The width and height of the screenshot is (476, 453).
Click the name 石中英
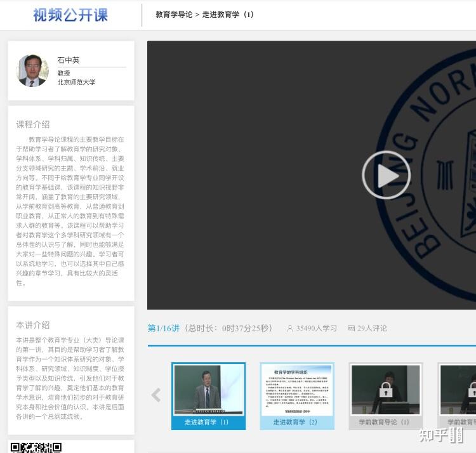(69, 60)
